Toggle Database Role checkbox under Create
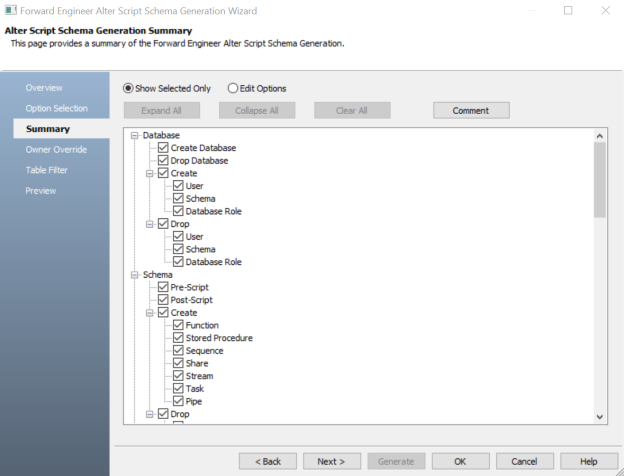The width and height of the screenshot is (624, 476). point(178,211)
